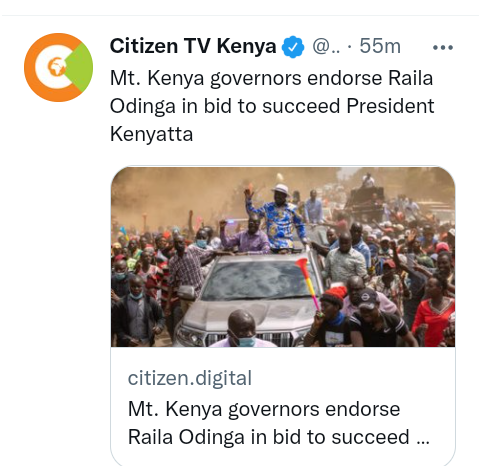Click the silver SUV windshield in photo

coord(258,279)
